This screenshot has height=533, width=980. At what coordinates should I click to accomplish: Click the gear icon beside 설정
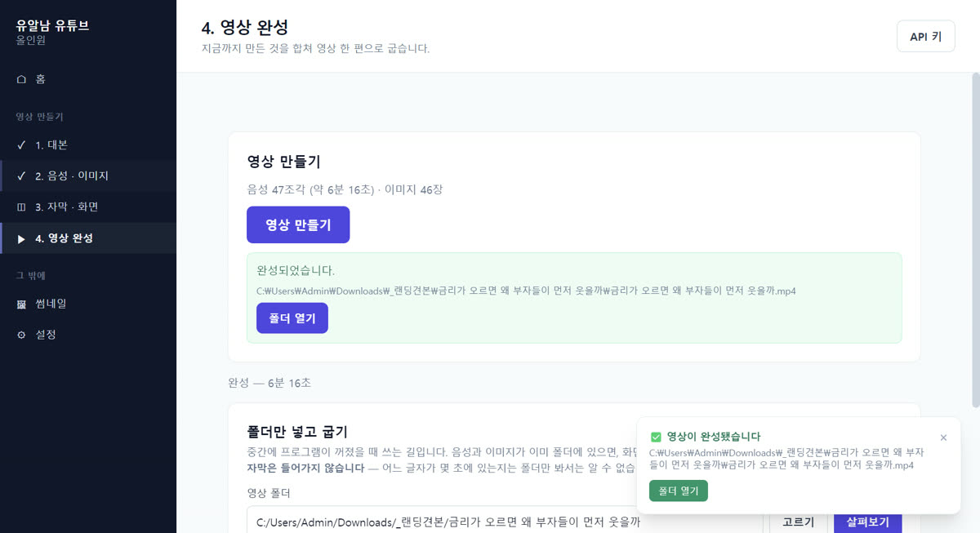(x=21, y=335)
